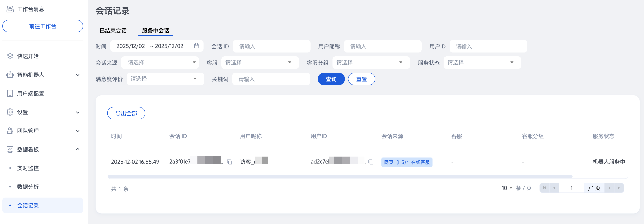Switch to 已结束会话 tab
Screen dimensions: 644x224
pos(113,31)
